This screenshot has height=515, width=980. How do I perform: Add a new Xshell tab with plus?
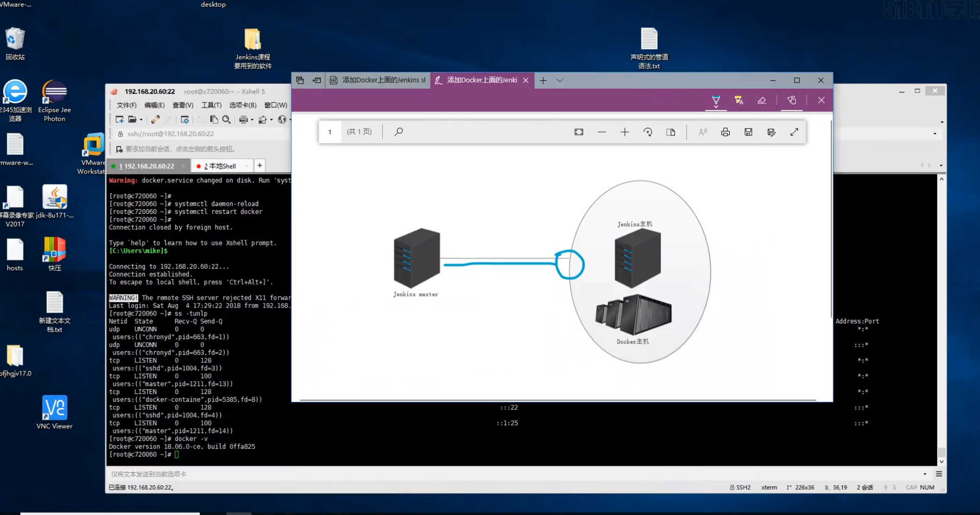[x=260, y=166]
